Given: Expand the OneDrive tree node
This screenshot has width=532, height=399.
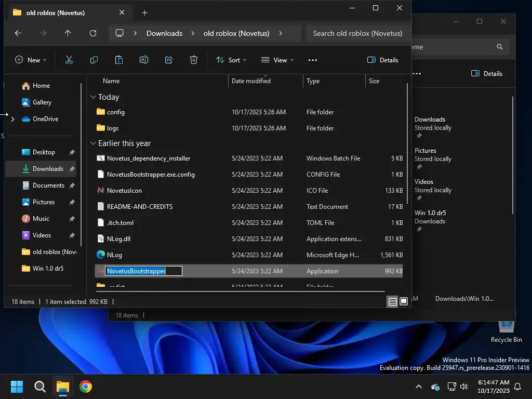Looking at the screenshot, I should point(13,119).
